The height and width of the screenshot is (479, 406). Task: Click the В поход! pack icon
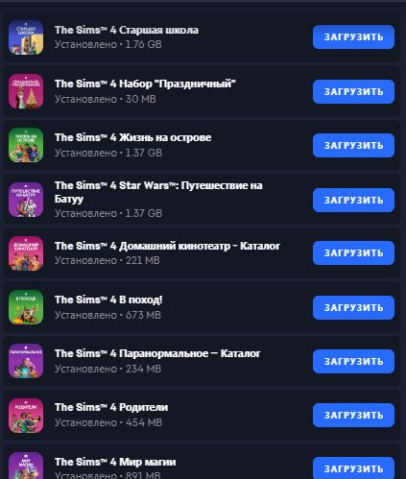(x=26, y=307)
